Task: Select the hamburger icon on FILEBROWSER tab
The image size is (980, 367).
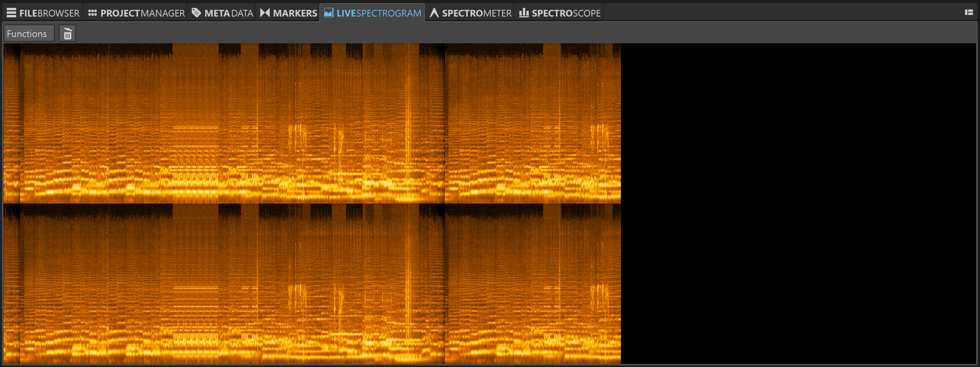Action: [x=11, y=12]
